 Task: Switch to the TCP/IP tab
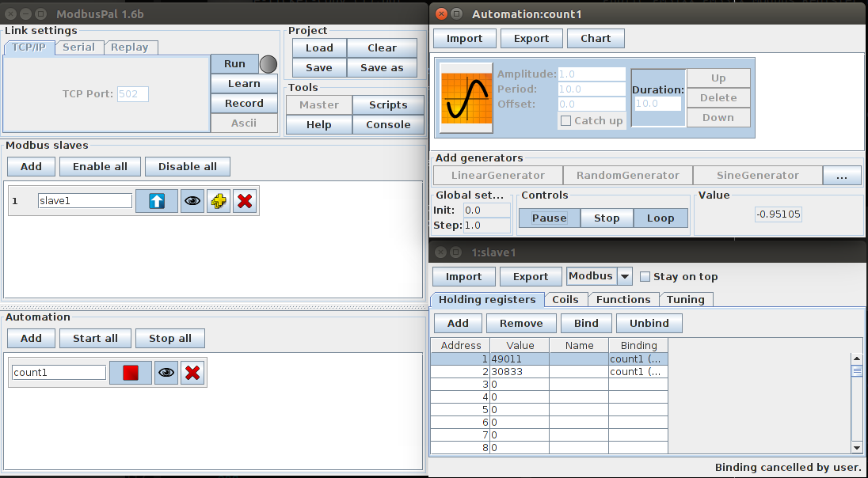click(29, 47)
